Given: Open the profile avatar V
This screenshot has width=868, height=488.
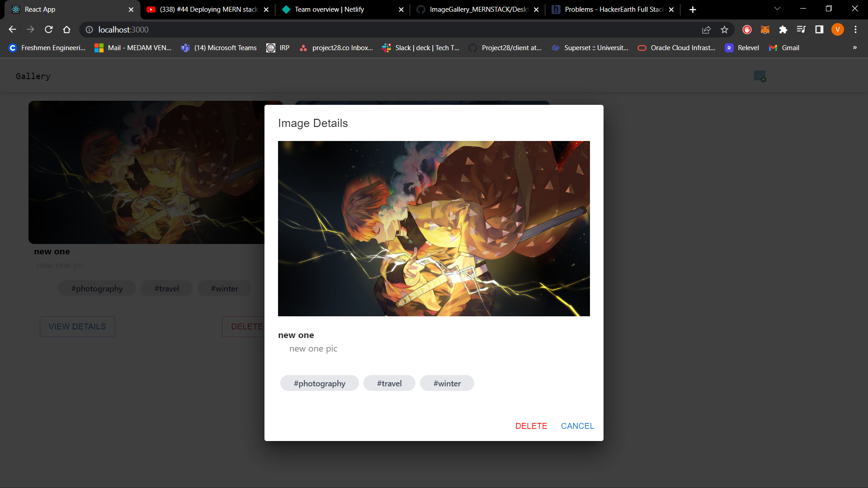Looking at the screenshot, I should pos(838,29).
